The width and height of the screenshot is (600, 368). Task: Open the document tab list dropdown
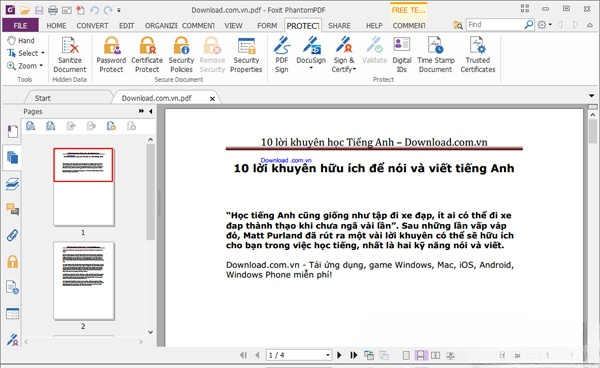point(592,95)
